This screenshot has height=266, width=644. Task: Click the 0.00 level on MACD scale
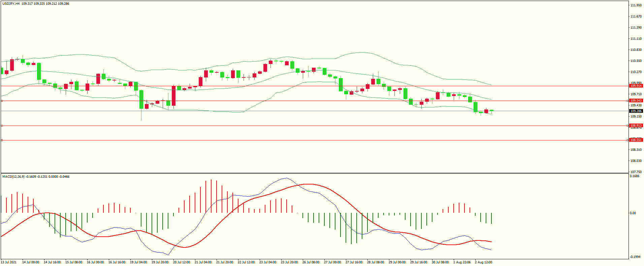pyautogui.click(x=633, y=213)
